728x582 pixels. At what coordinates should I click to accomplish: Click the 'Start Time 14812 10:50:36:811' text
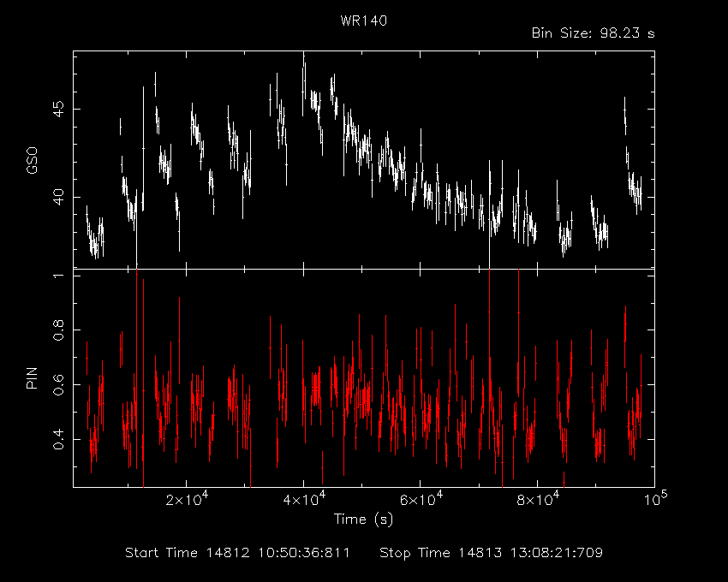237,553
